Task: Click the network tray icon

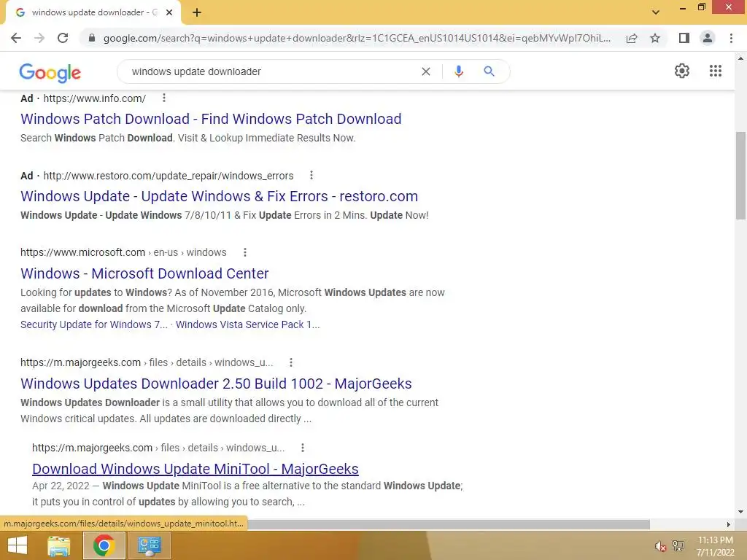Action: [678, 546]
